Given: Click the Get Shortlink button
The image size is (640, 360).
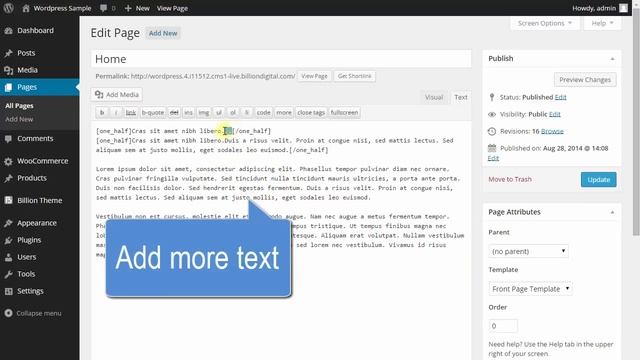Looking at the screenshot, I should point(354,76).
